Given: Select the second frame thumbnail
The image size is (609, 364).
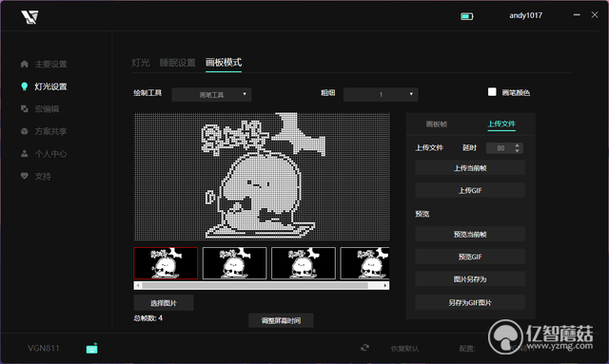Looking at the screenshot, I should (x=235, y=263).
